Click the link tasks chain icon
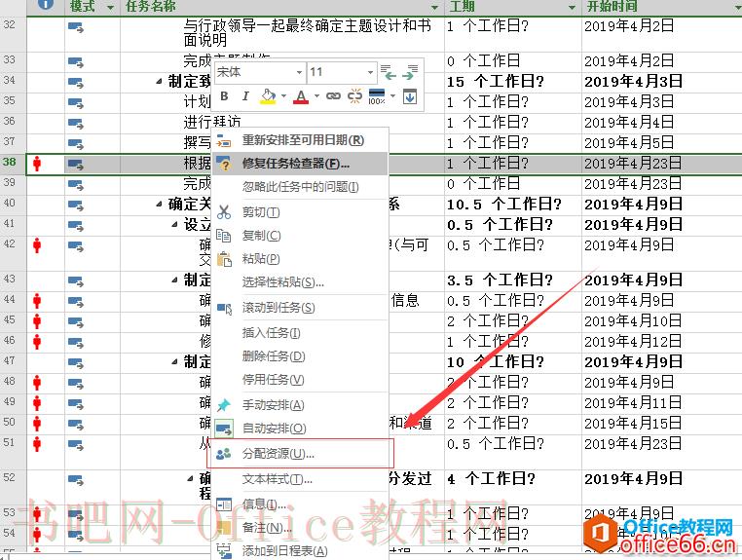 click(333, 96)
